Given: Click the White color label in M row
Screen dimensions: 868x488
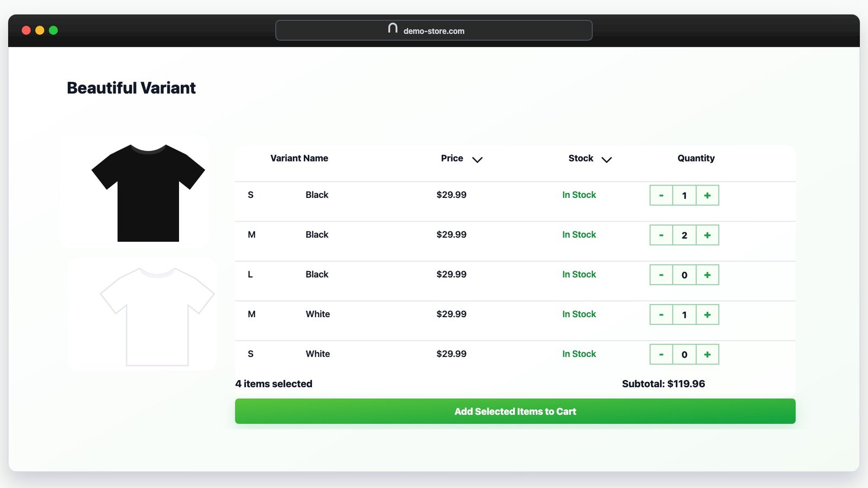Looking at the screenshot, I should click(x=318, y=314).
